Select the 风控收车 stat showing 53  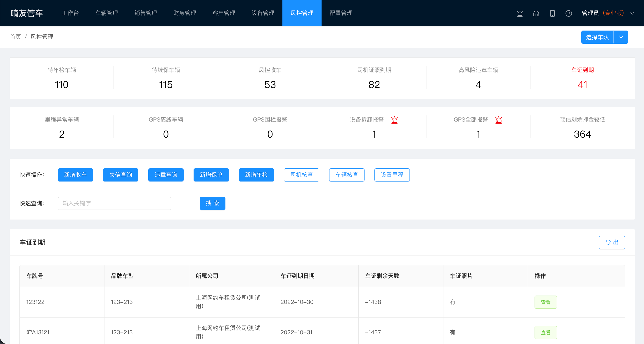[270, 78]
